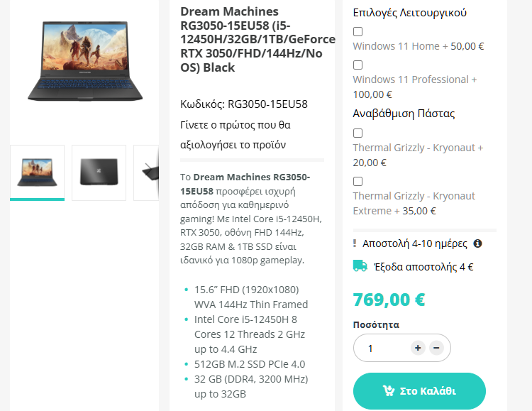Check the Windows 11 Professional option
The width and height of the screenshot is (532, 411).
point(358,65)
